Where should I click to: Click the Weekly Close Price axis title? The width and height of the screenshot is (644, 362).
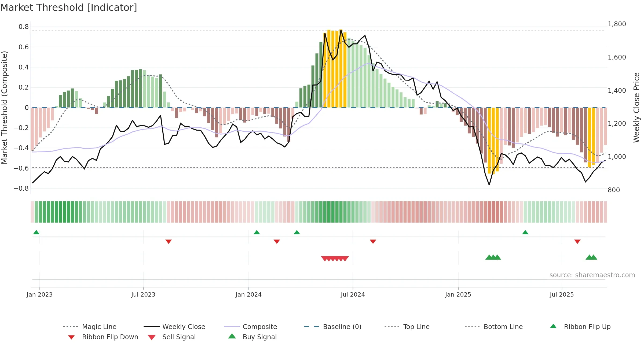coord(636,107)
